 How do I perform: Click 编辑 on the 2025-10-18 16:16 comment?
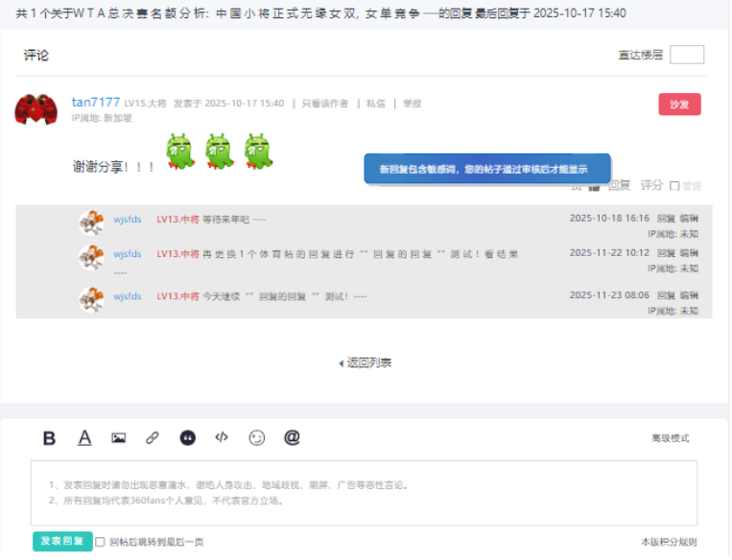(x=689, y=219)
